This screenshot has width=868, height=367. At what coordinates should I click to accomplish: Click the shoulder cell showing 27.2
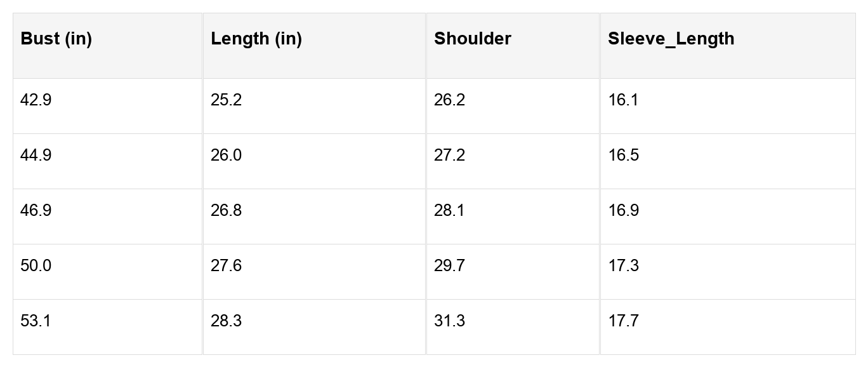(x=450, y=156)
